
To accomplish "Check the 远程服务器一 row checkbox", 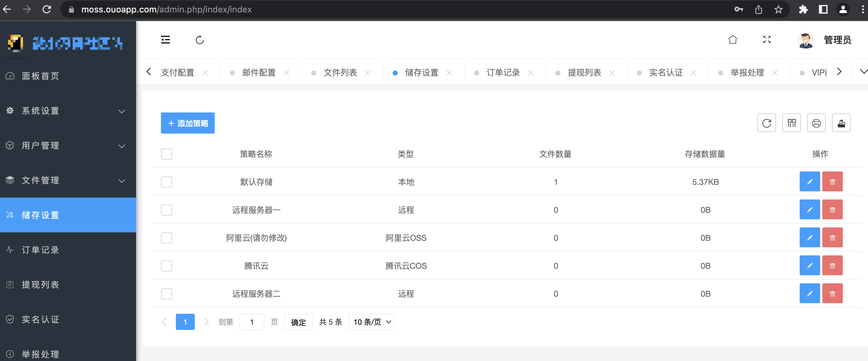I will point(167,210).
